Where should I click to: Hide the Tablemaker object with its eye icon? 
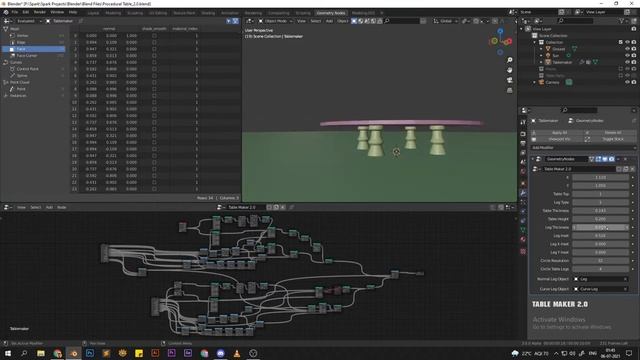pyautogui.click(x=627, y=62)
